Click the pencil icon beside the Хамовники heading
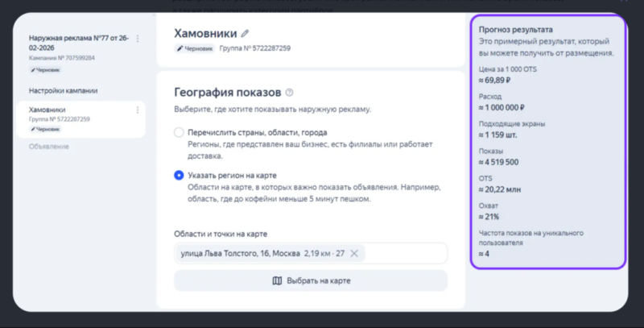 pos(245,33)
